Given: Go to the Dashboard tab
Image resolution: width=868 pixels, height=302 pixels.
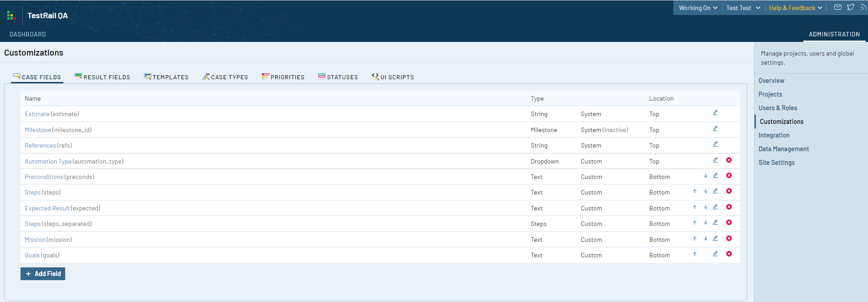Looking at the screenshot, I should tap(28, 34).
